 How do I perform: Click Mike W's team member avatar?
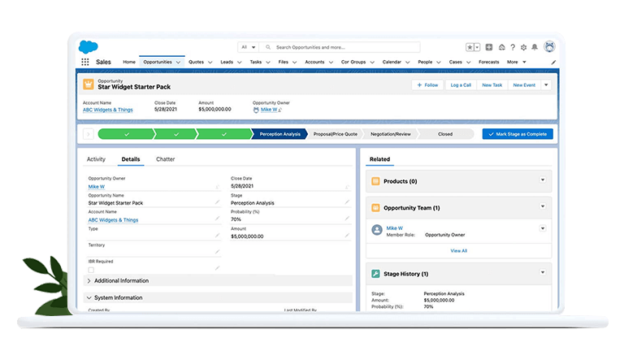click(377, 230)
